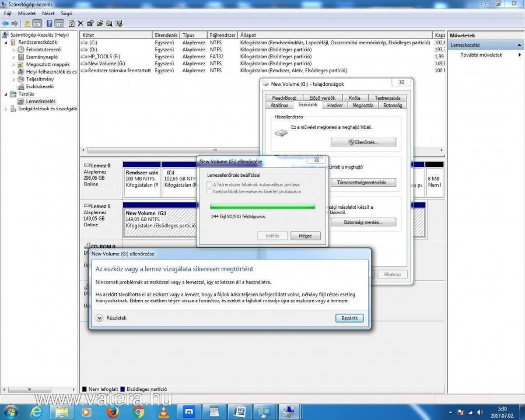Open the Fájl menu
Viewport: 525px width, 420px height.
pyautogui.click(x=8, y=13)
